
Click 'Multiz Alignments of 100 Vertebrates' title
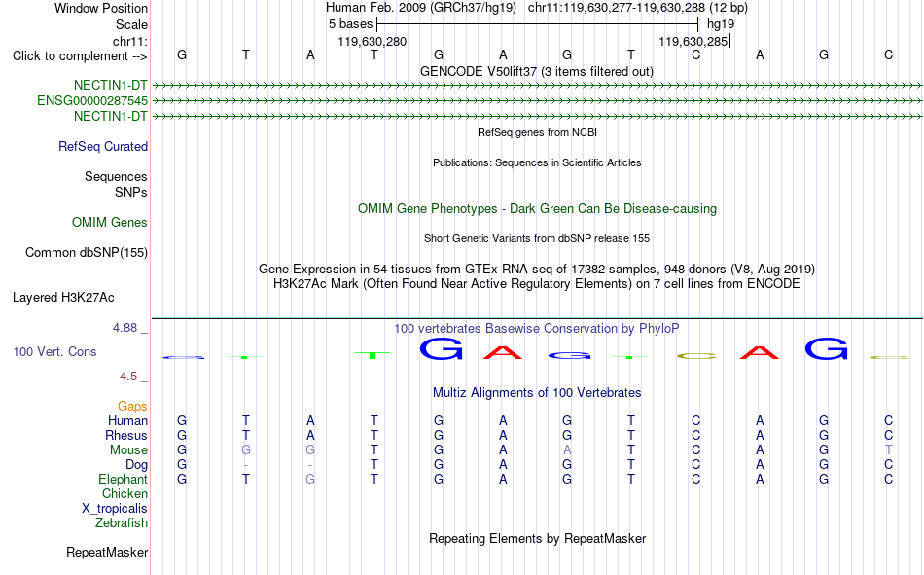coord(537,393)
